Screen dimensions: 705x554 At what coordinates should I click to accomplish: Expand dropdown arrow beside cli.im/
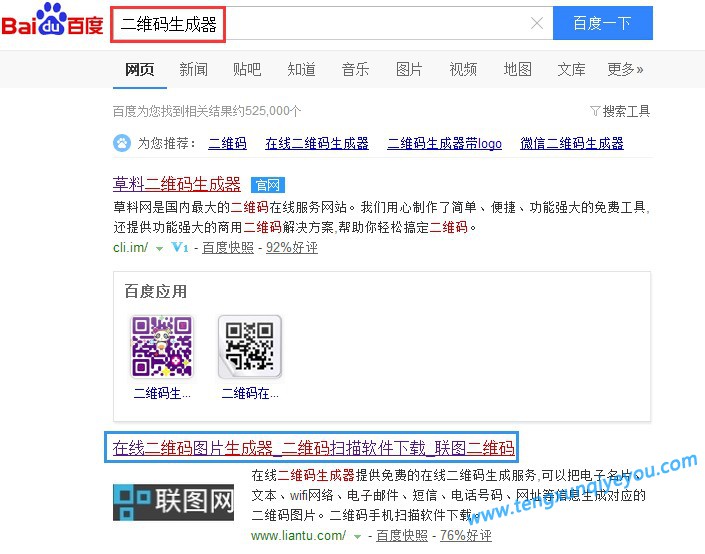pos(159,248)
